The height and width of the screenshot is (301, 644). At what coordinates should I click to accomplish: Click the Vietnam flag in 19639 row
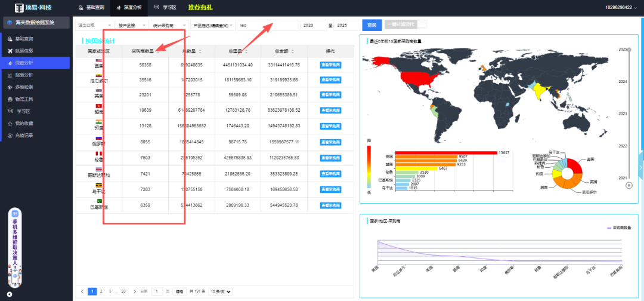coord(98,106)
